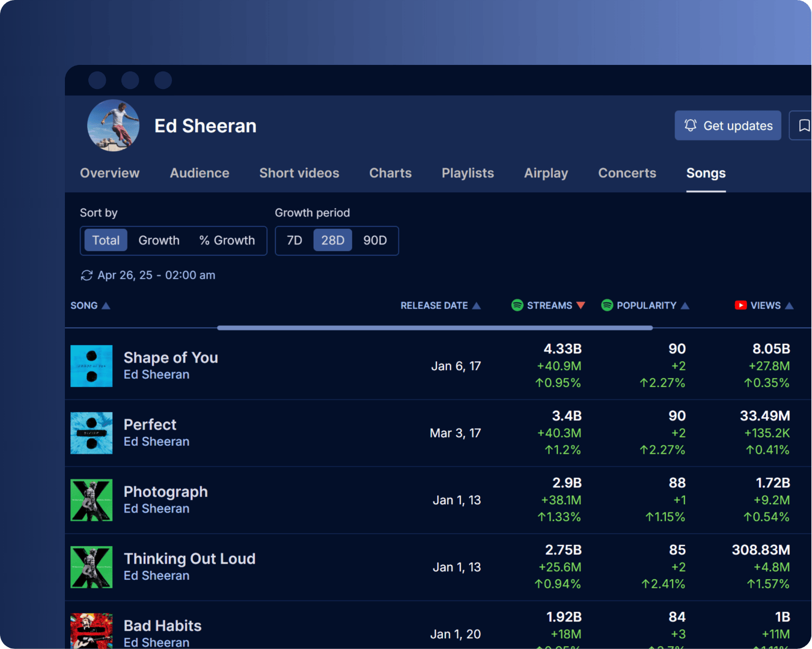Sort by % Growth option
The height and width of the screenshot is (649, 812).
pos(227,240)
